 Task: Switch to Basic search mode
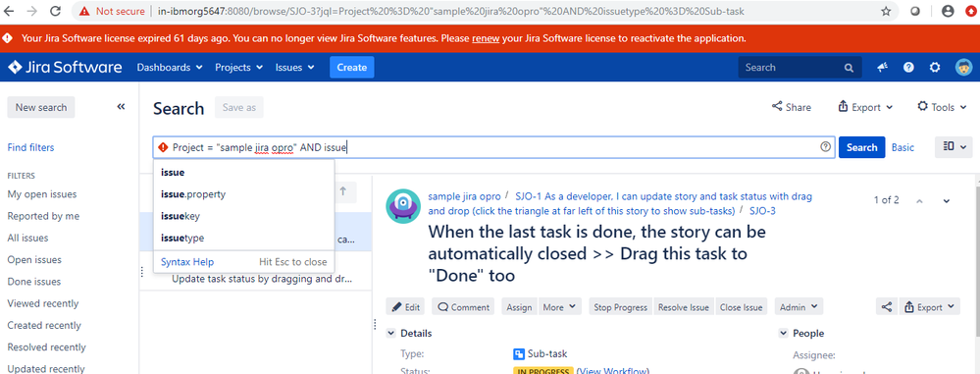coord(903,147)
